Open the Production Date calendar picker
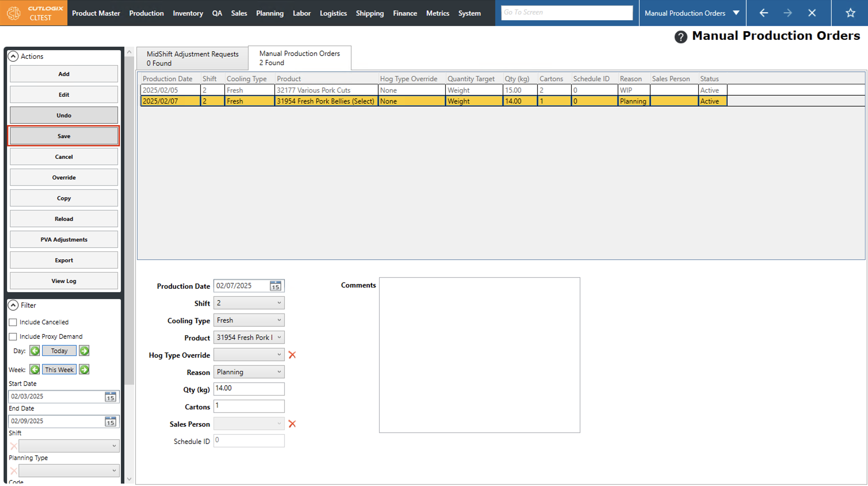The height and width of the screenshot is (486, 868). click(x=275, y=286)
